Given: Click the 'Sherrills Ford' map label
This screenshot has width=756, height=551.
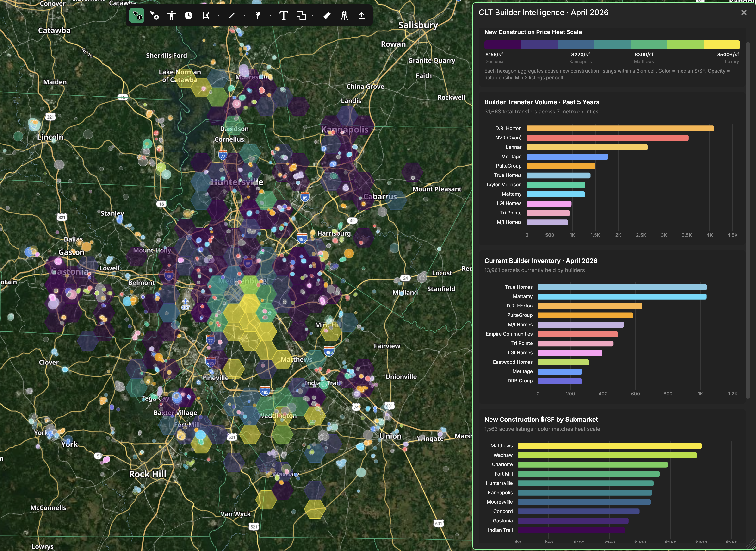Looking at the screenshot, I should (166, 56).
